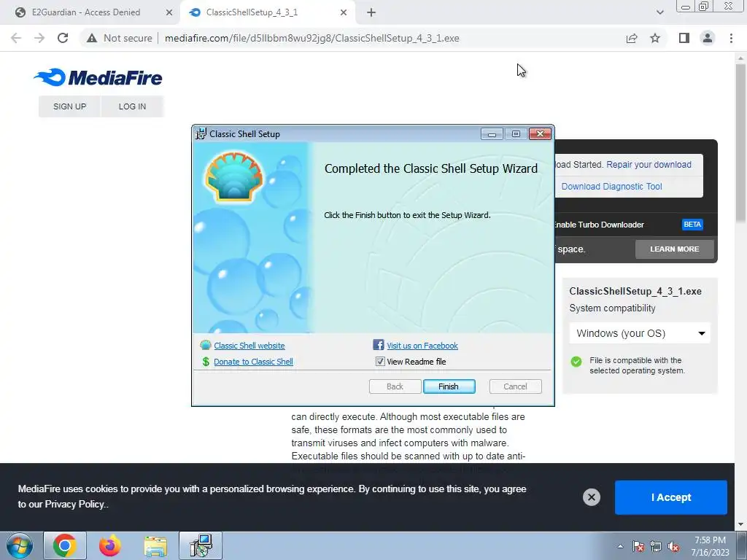The image size is (747, 560).
Task: Open Visit us on Facebook link
Action: pyautogui.click(x=422, y=346)
